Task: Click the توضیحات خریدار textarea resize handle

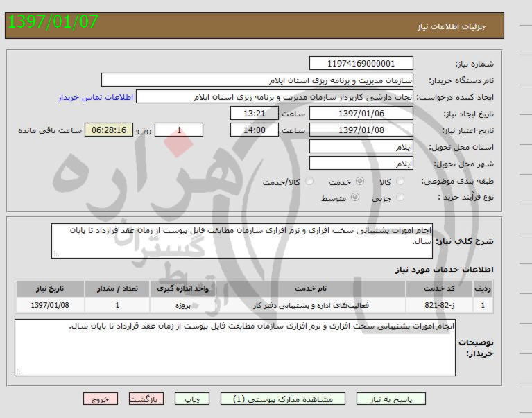Action: [19, 372]
